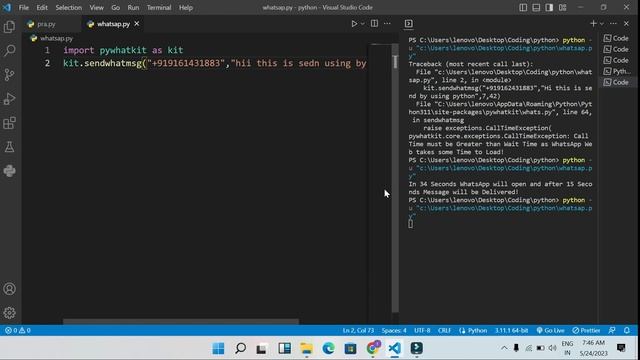Click the editor horizontal scrollbar
The width and height of the screenshot is (640, 360).
[x=181, y=322]
